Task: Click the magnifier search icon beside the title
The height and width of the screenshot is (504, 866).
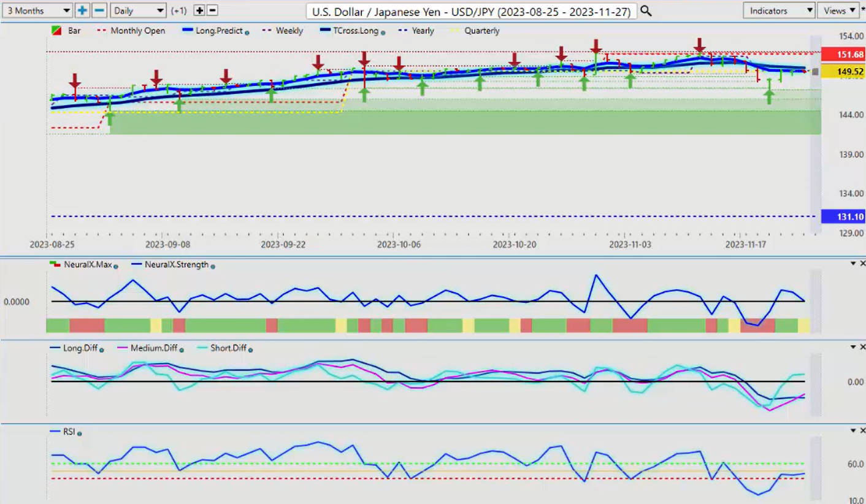Action: click(646, 11)
